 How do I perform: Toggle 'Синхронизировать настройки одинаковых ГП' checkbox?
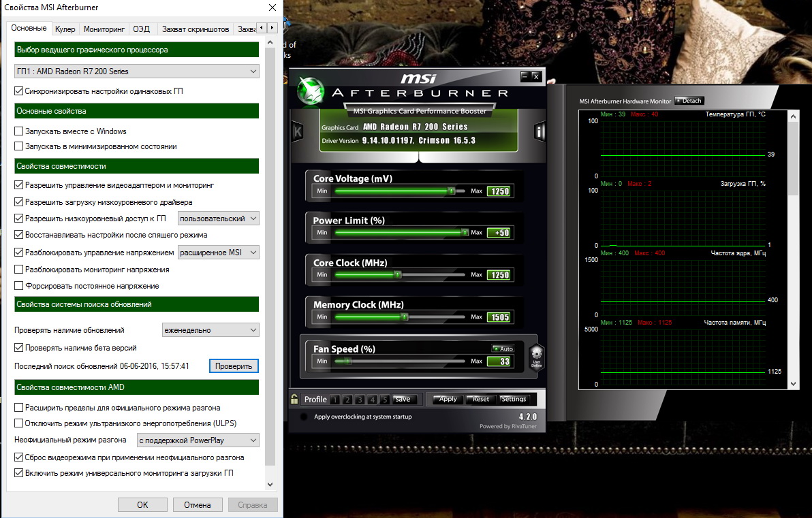(18, 91)
